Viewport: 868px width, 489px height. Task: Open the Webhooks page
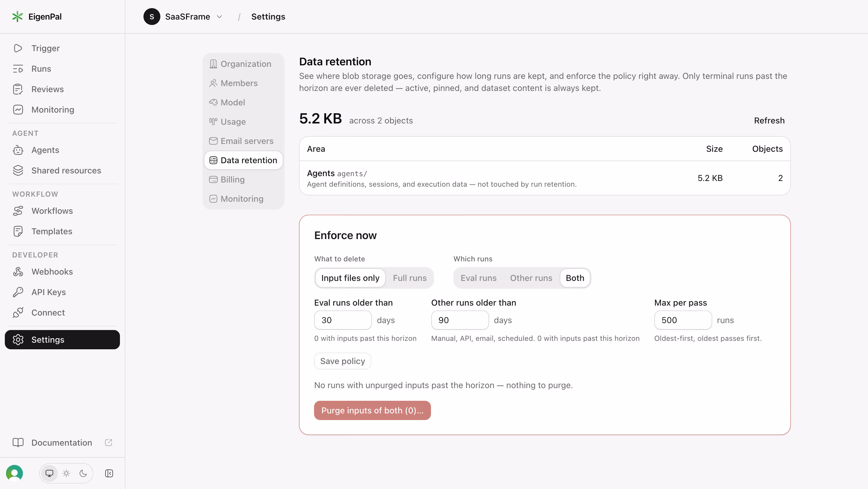point(62,272)
